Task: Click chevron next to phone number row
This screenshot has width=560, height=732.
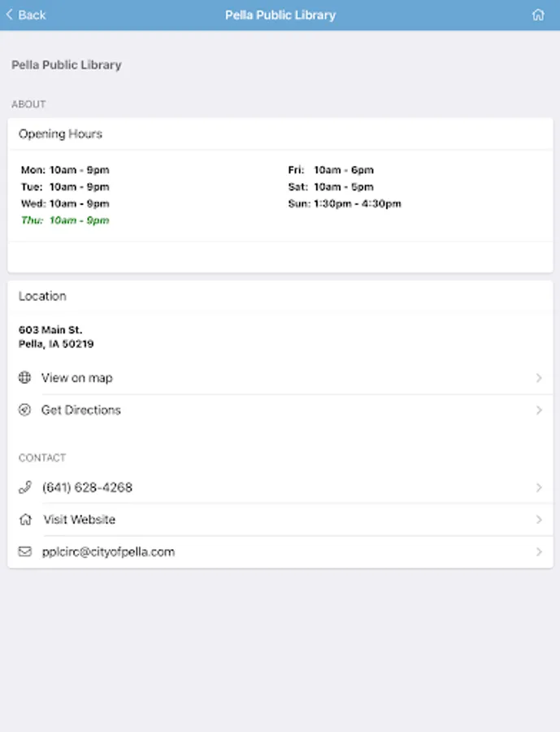Action: point(539,487)
